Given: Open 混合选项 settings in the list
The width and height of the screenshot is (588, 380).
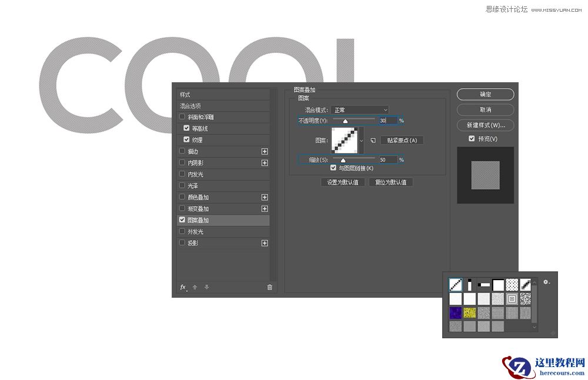Looking at the screenshot, I should 223,106.
